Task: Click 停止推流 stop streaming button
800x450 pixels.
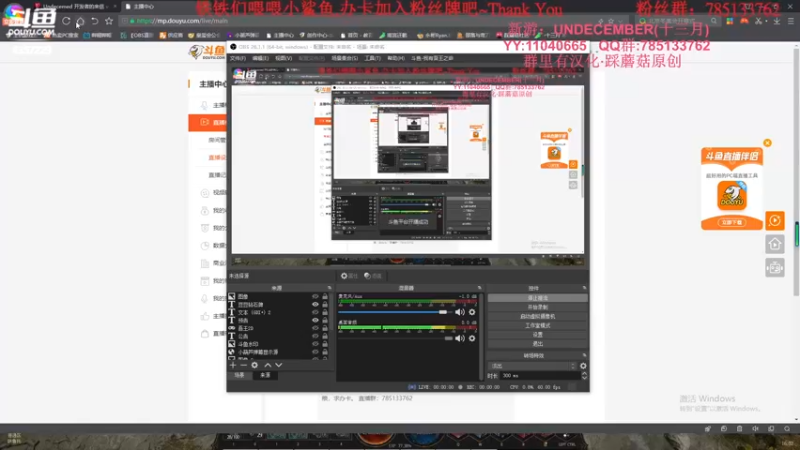Action: (x=537, y=298)
